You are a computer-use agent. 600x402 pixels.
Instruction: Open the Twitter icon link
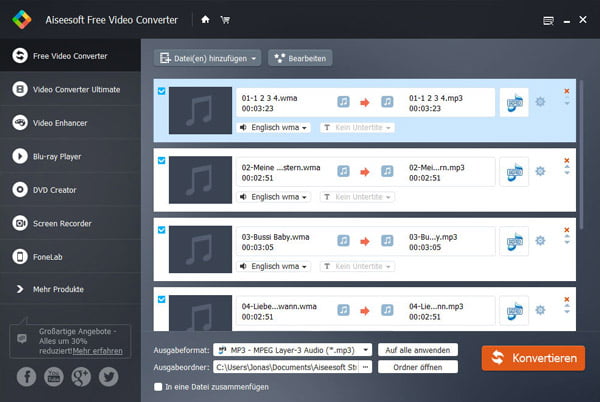109,377
